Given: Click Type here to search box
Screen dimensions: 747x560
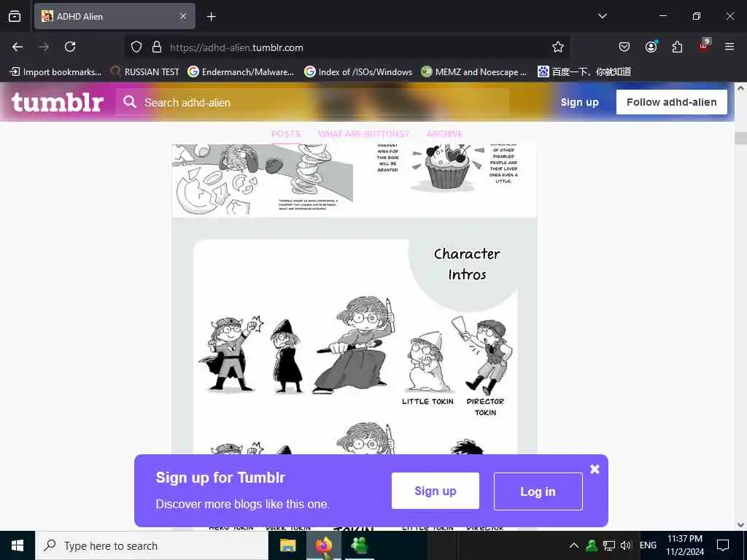Looking at the screenshot, I should (x=152, y=545).
